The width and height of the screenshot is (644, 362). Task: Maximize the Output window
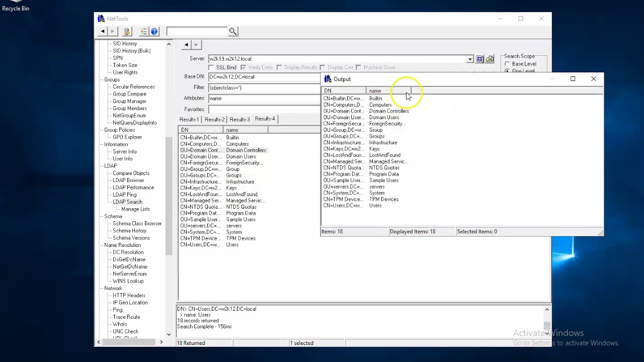573,79
